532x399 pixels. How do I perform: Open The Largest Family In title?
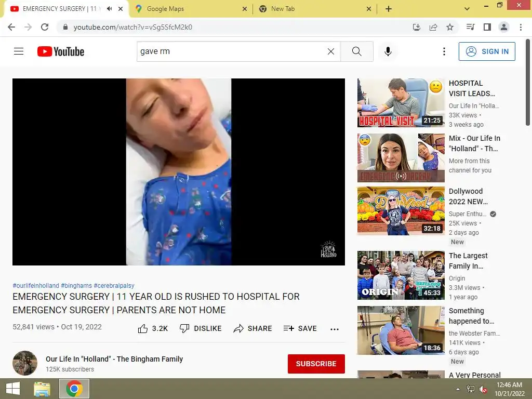click(468, 261)
